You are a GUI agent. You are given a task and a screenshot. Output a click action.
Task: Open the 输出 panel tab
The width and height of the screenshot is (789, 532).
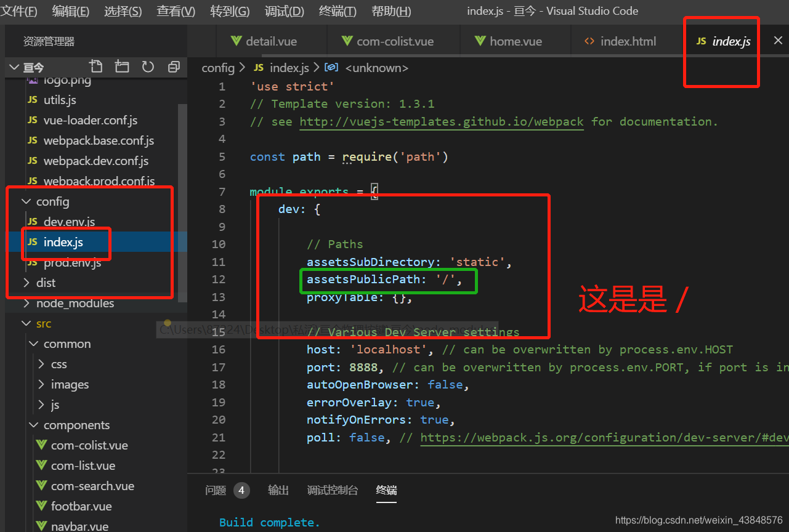click(278, 490)
